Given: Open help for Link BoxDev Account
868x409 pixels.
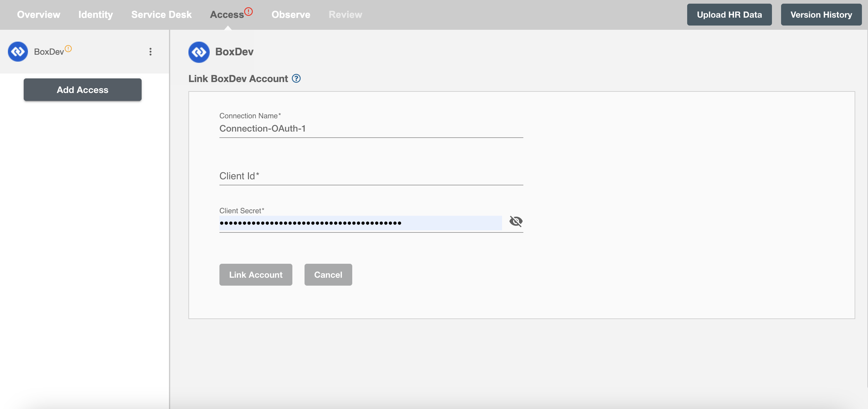Looking at the screenshot, I should click(x=296, y=78).
